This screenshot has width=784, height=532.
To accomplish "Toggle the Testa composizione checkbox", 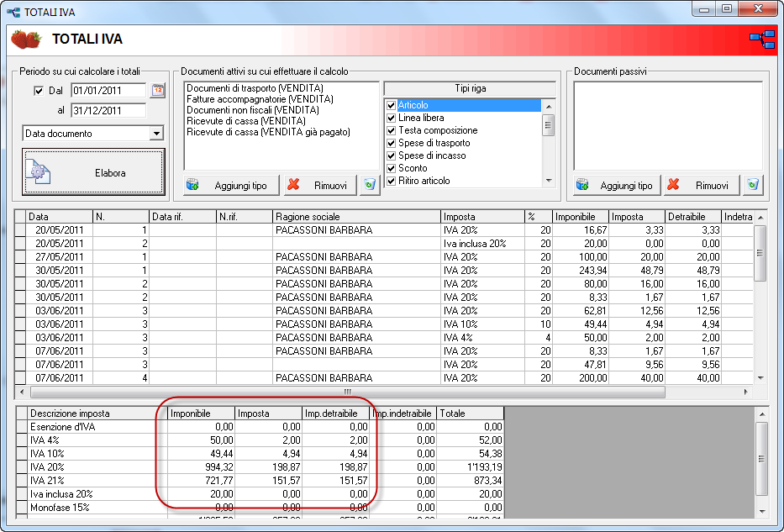I will (392, 130).
